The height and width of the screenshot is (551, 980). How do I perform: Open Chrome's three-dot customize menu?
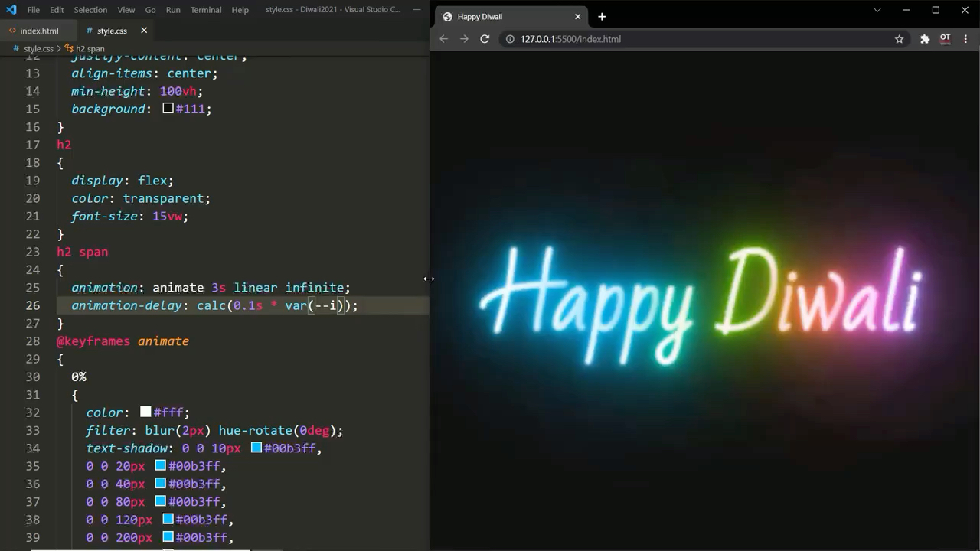coord(966,39)
